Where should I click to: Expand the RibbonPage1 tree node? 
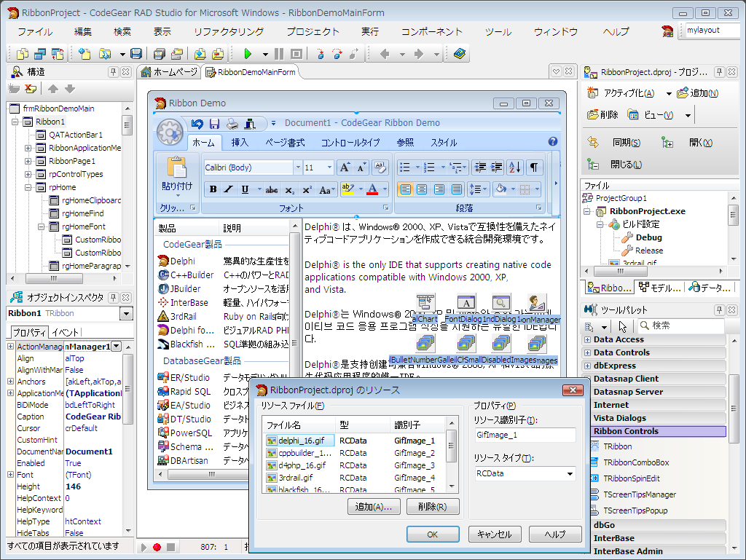(28, 161)
